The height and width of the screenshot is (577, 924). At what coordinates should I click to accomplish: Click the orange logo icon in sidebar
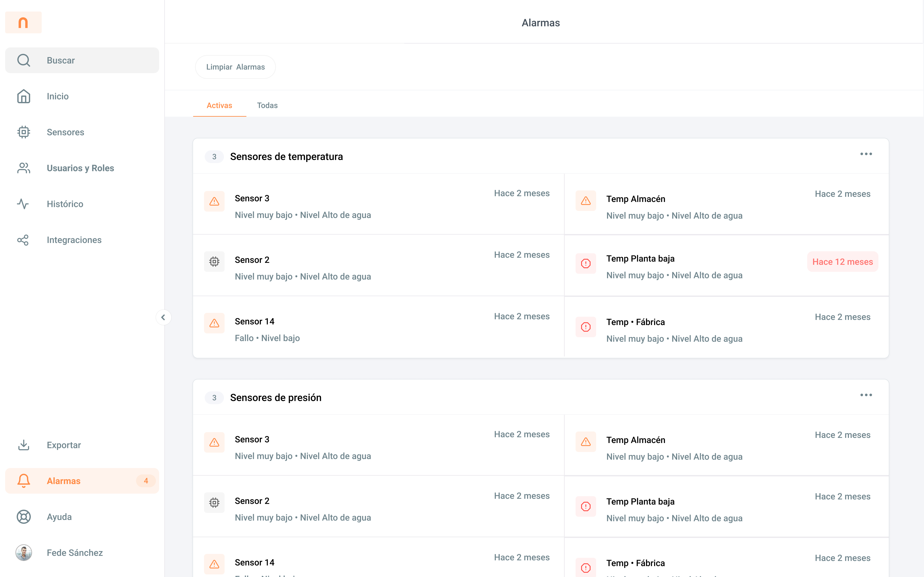point(23,22)
